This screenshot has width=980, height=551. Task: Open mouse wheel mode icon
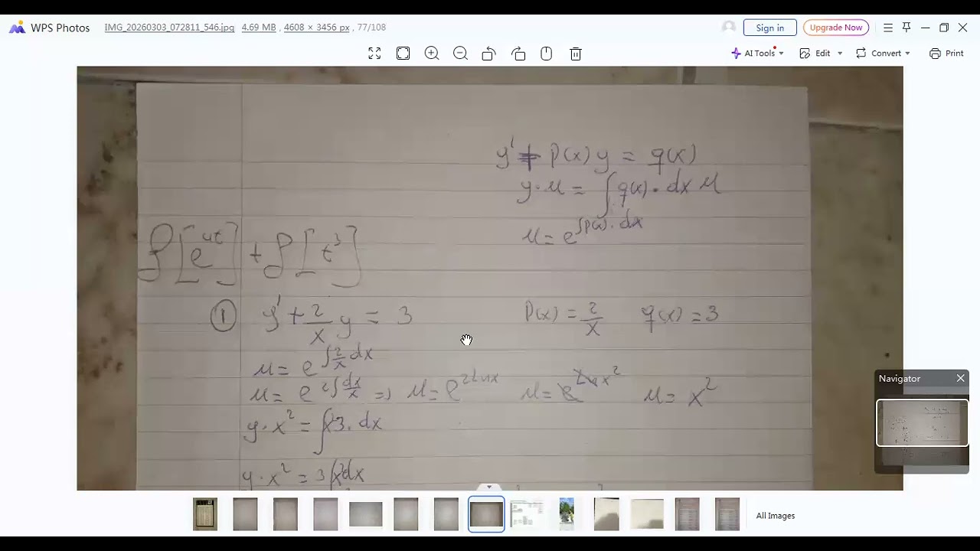click(546, 54)
